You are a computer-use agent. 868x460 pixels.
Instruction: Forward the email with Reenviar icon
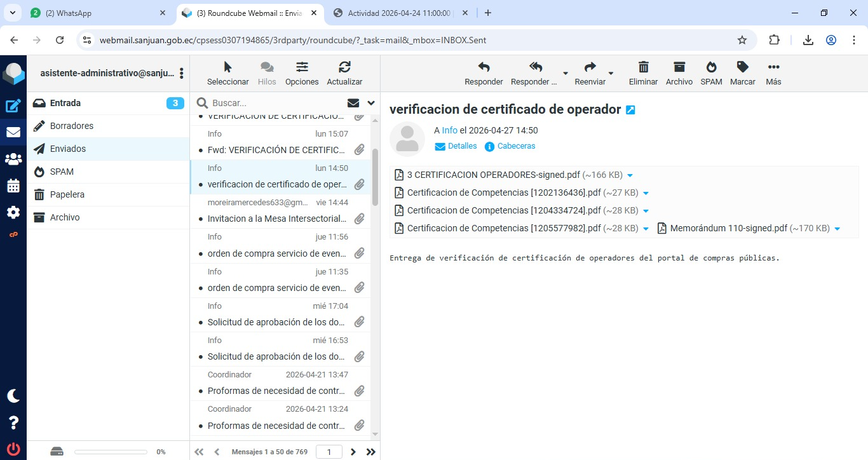click(590, 67)
